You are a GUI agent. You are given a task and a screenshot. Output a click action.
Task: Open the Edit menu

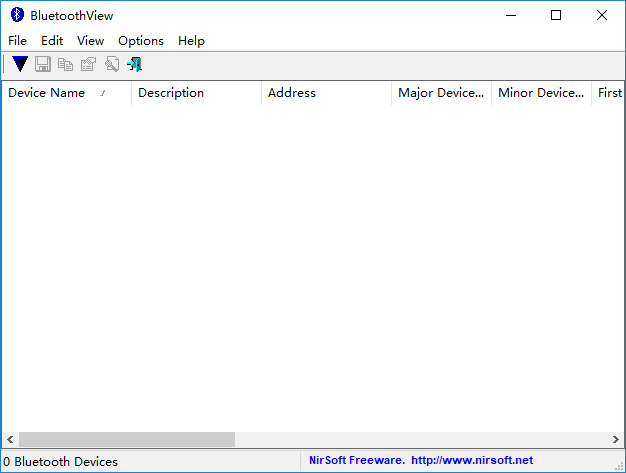[x=52, y=40]
